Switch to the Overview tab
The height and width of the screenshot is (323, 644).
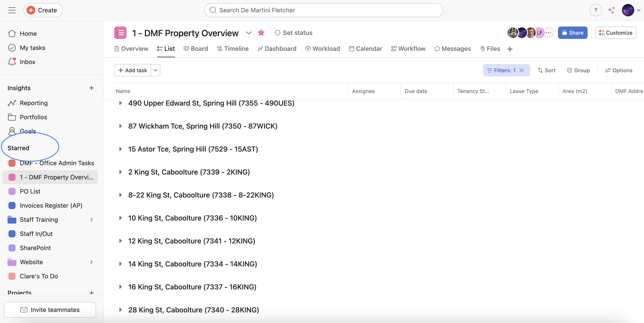coord(131,49)
